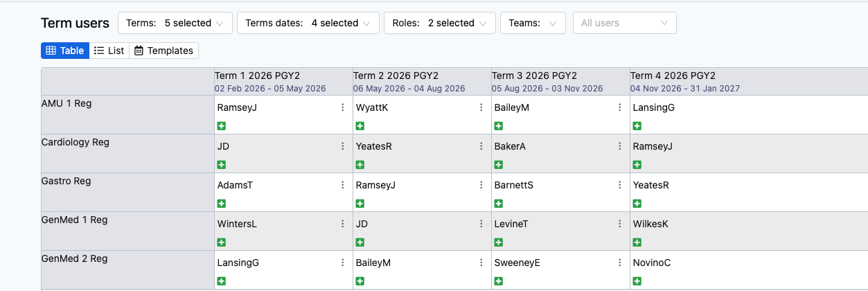868x291 pixels.
Task: Click green plus under NovinoC in GenMed 2 Reg
Action: coord(637,281)
